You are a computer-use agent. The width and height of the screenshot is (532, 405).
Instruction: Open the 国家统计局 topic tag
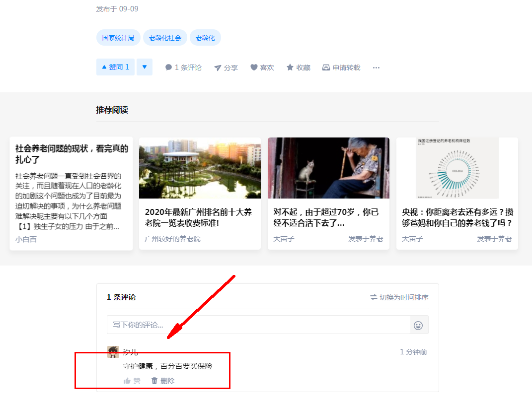118,38
